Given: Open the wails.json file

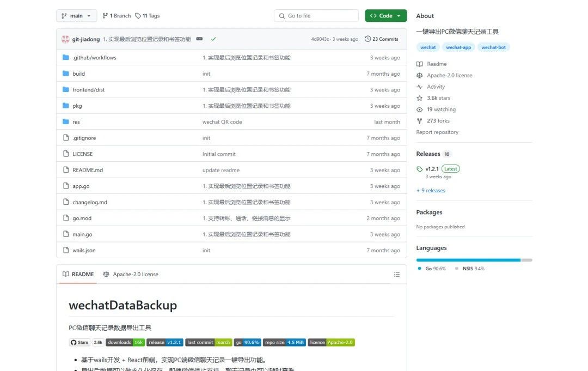Looking at the screenshot, I should point(84,250).
